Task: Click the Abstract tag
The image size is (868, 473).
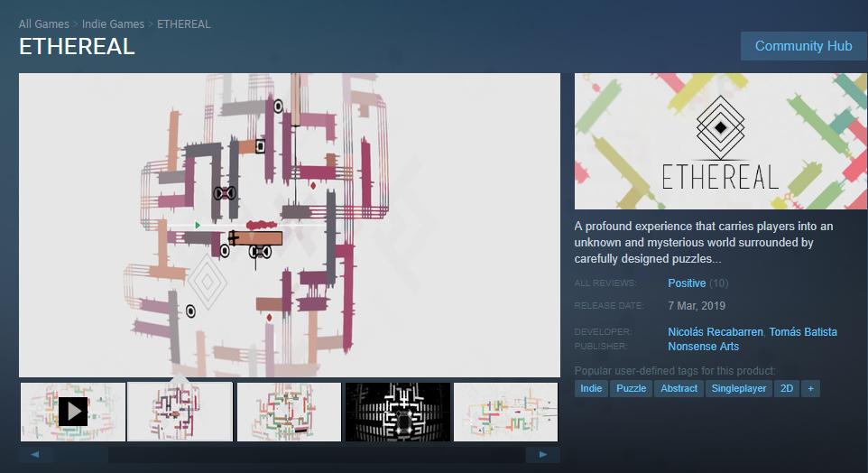Action: tap(679, 388)
